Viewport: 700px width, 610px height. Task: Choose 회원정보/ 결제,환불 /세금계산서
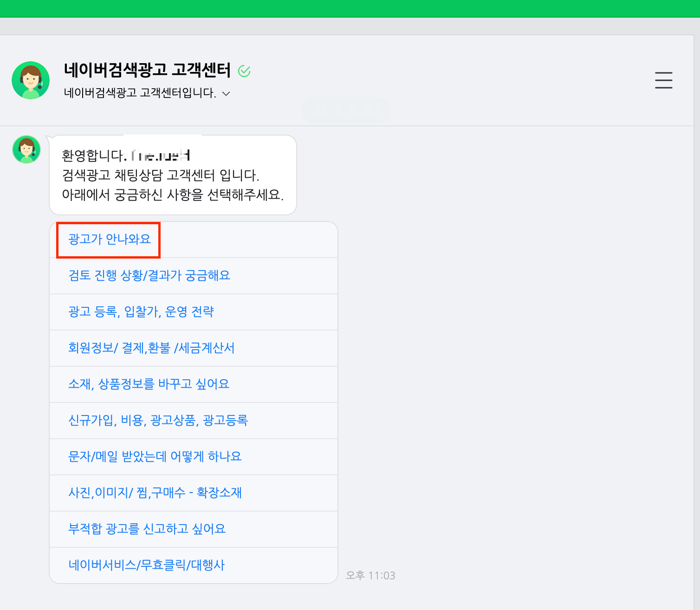[194, 348]
